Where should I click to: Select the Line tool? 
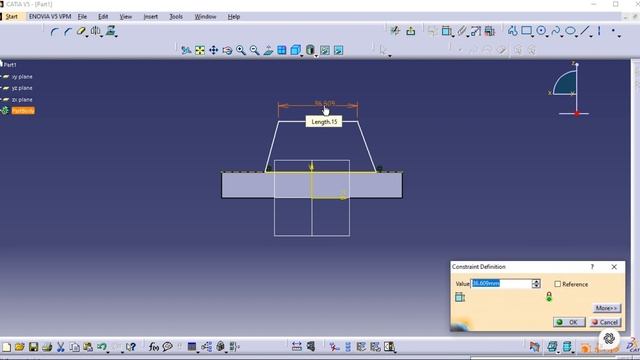(x=585, y=31)
